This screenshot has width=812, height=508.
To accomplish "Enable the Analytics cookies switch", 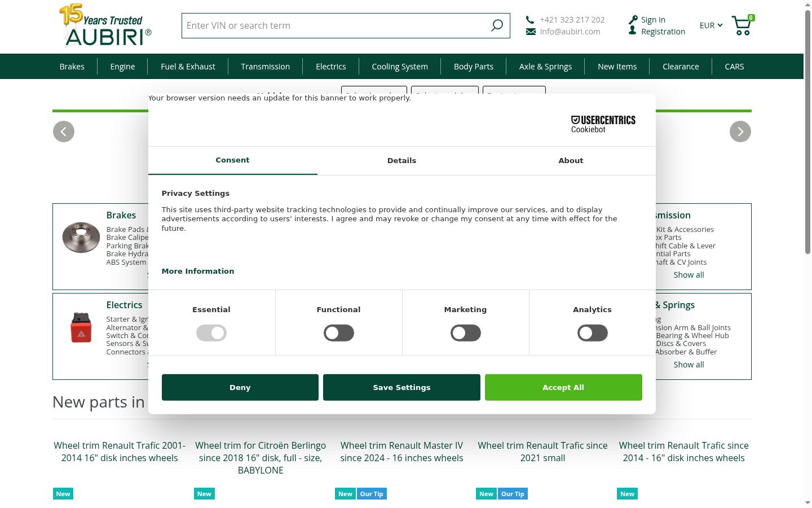I will tap(593, 333).
